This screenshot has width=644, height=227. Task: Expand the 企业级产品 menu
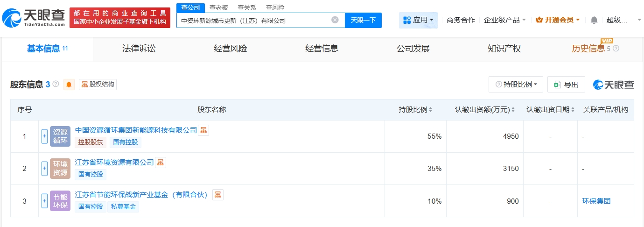tap(505, 20)
